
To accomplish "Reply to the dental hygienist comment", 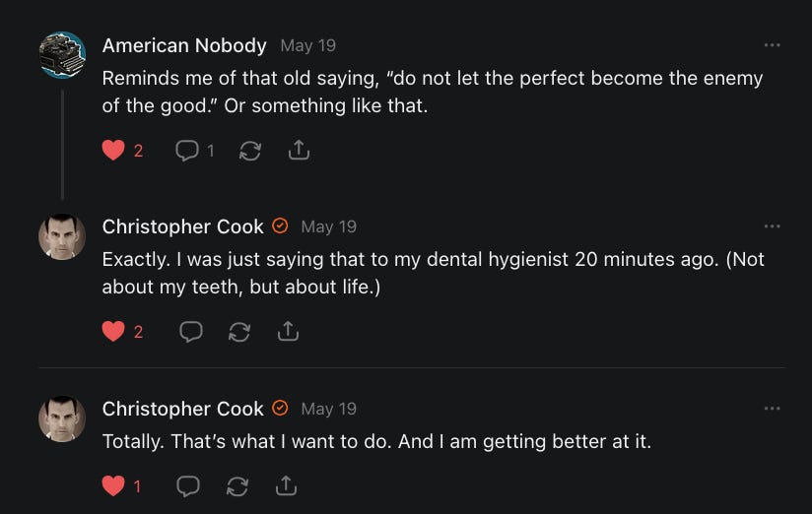I will 190,332.
